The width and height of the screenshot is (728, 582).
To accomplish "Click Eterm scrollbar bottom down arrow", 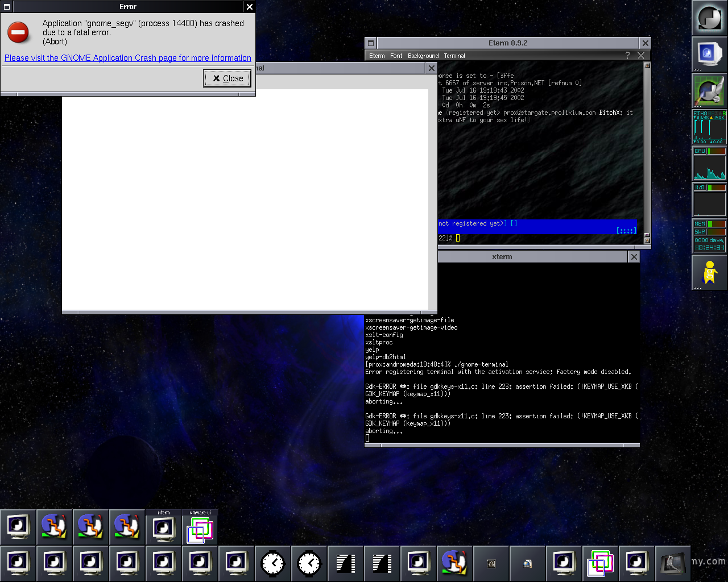I will (647, 240).
